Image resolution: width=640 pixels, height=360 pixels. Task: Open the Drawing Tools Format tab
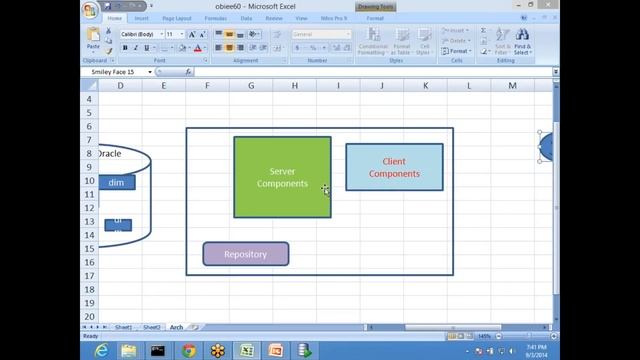(375, 18)
